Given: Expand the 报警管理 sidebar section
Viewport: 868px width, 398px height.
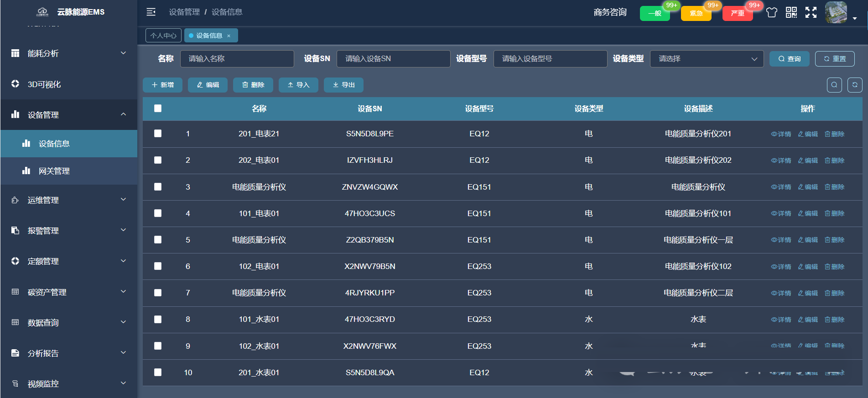Looking at the screenshot, I should pos(68,231).
